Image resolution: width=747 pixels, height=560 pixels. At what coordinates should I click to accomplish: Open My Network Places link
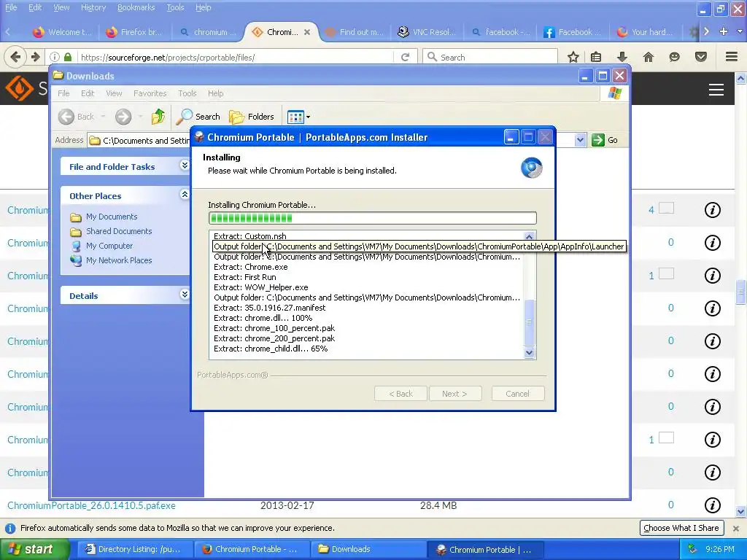coord(119,260)
